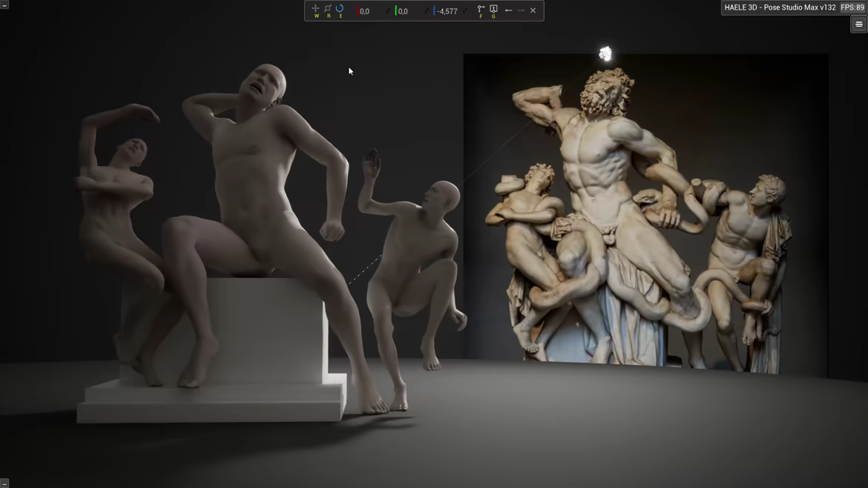Open the hamburger menu at top right

[x=858, y=24]
